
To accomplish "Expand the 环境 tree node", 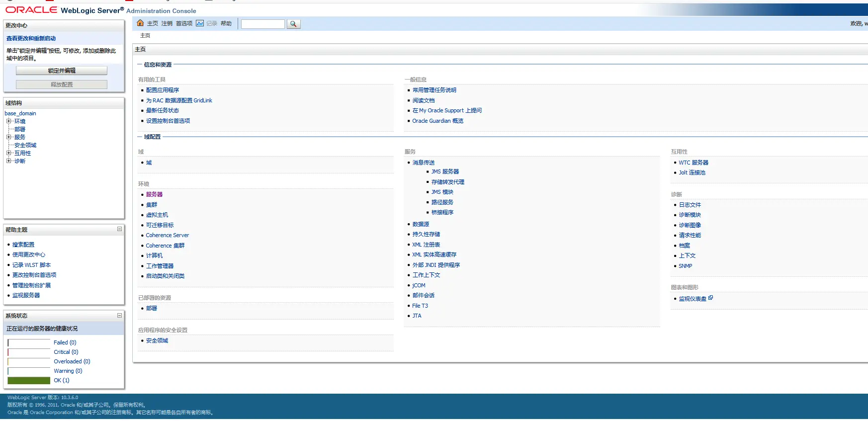I will pyautogui.click(x=8, y=121).
